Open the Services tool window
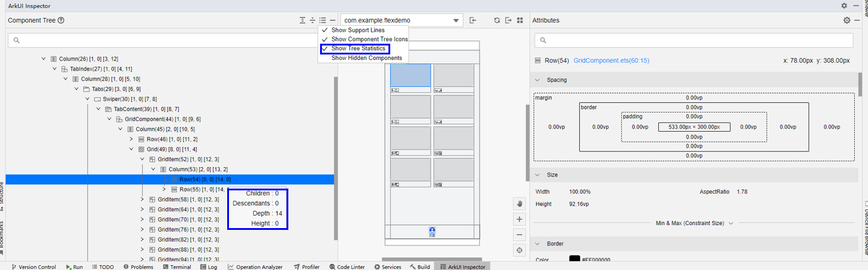 point(387,267)
